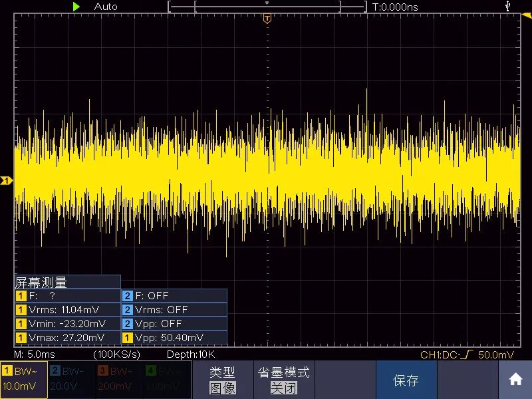Screen dimensions: 532x399
Task: Click the Vrms: 11.04mV measurement
Action: 68,309
